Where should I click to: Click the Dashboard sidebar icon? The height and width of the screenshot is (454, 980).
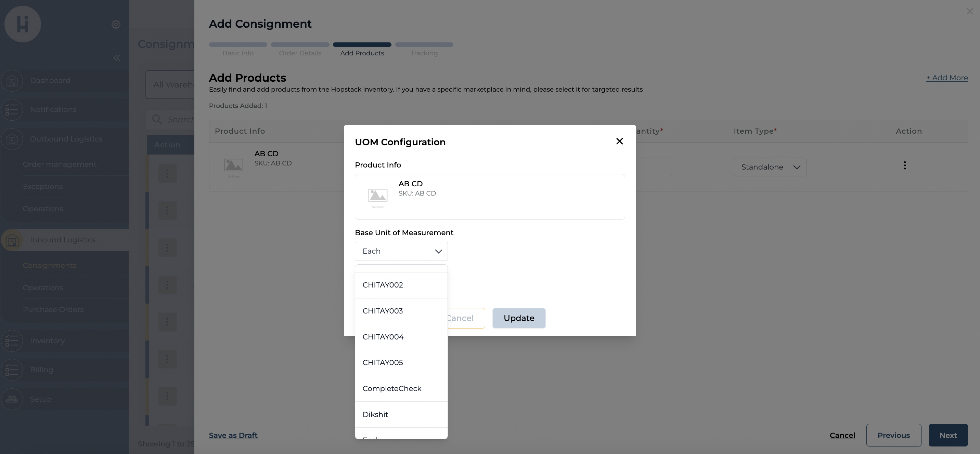point(12,81)
